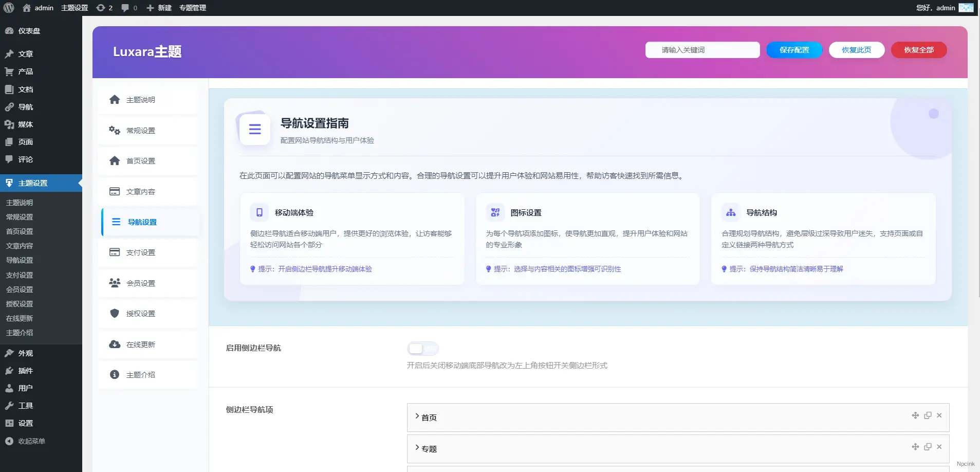Open the 新建 menu in the admin bar
This screenshot has height=472, width=980.
pos(159,8)
